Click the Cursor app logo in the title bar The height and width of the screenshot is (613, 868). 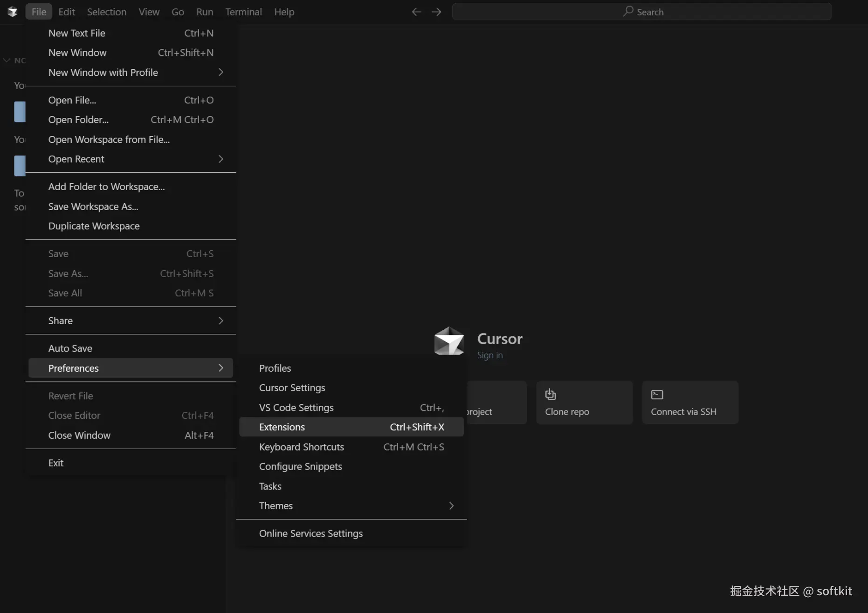click(13, 12)
